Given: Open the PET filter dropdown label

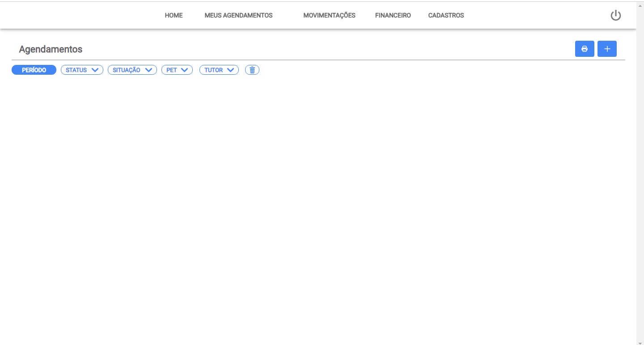Looking at the screenshot, I should point(172,70).
